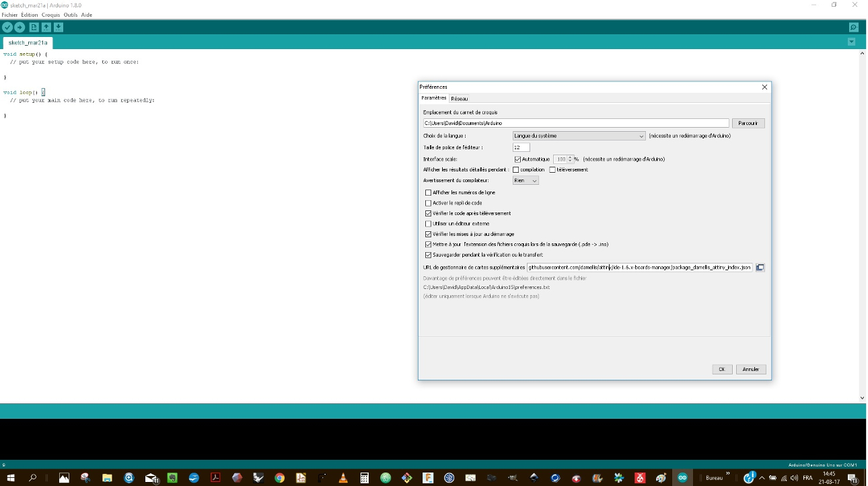Close the Préférences dialog with X
Screen dimensions: 868x486
click(764, 87)
